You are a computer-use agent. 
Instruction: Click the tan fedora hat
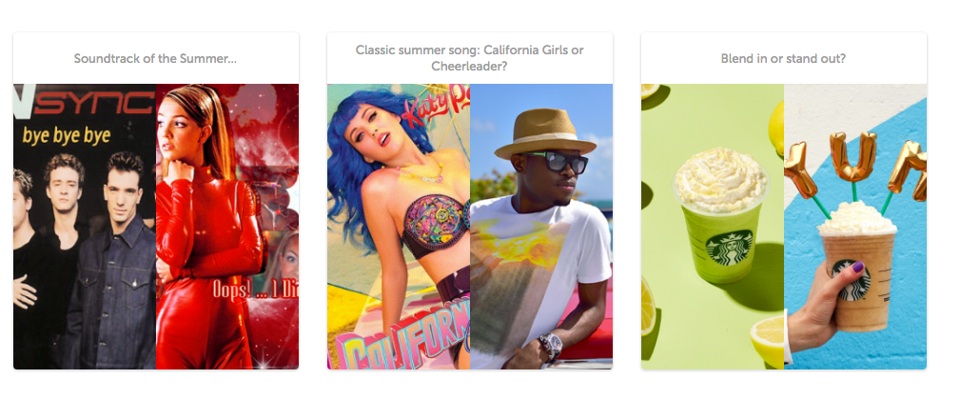[x=543, y=134]
